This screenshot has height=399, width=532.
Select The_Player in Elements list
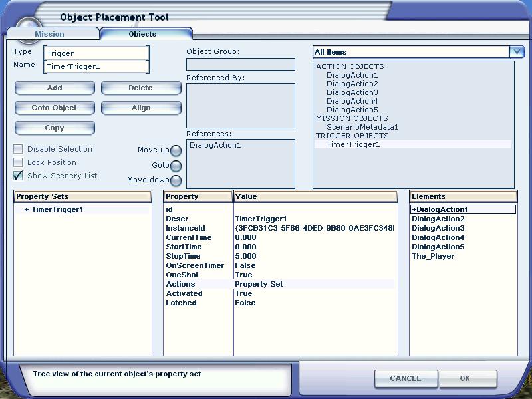(x=433, y=256)
